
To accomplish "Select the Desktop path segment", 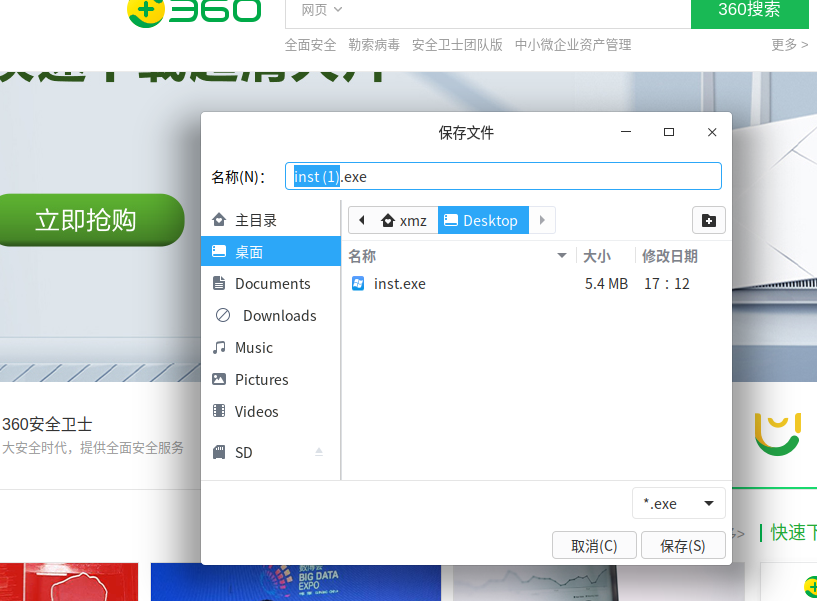I will pyautogui.click(x=483, y=220).
